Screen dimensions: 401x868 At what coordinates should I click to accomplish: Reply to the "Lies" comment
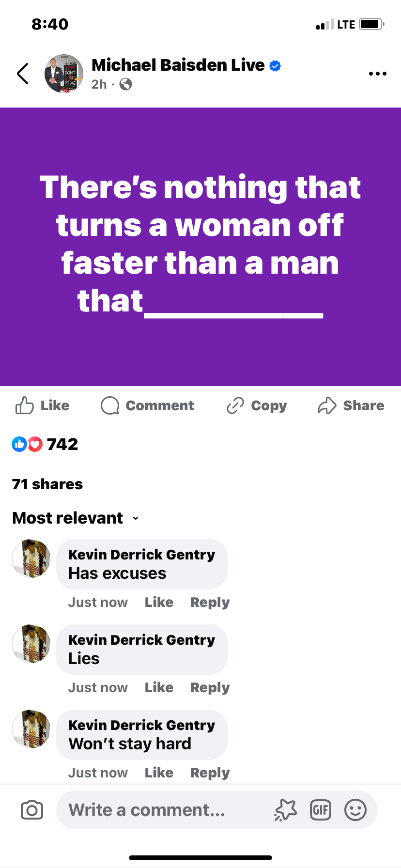[x=210, y=687]
